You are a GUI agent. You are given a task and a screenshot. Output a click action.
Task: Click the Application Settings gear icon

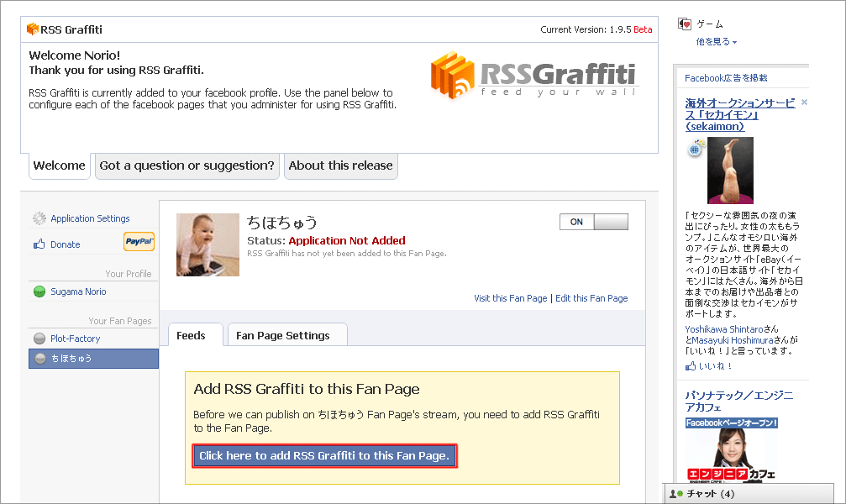click(x=39, y=218)
